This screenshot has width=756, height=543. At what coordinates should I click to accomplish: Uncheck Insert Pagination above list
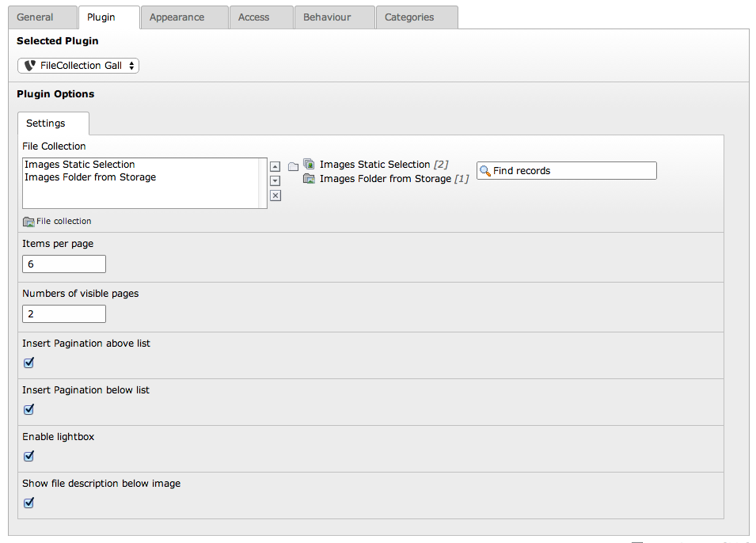tap(29, 363)
